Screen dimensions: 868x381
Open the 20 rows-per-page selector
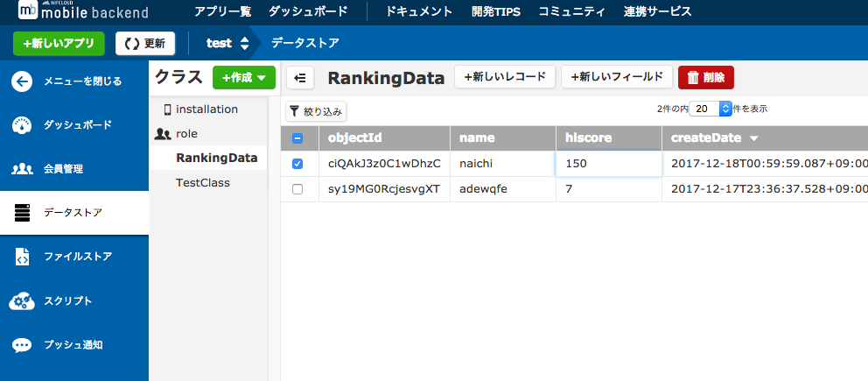710,109
